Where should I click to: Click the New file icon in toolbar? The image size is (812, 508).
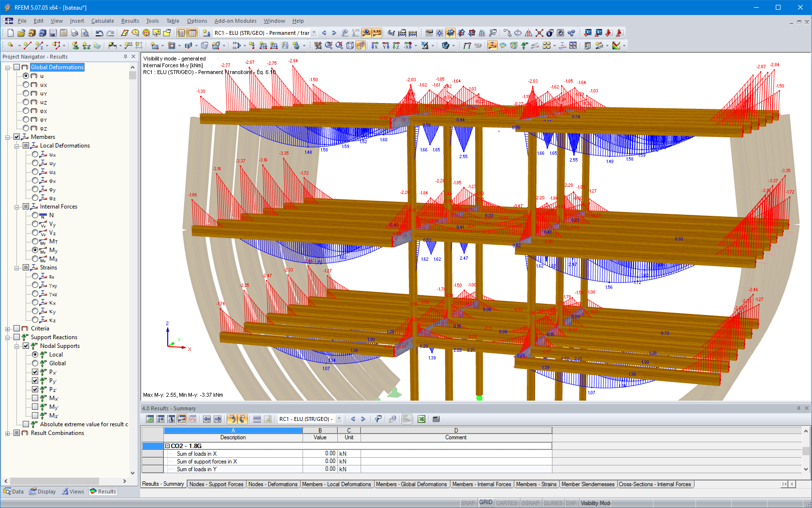tap(11, 33)
